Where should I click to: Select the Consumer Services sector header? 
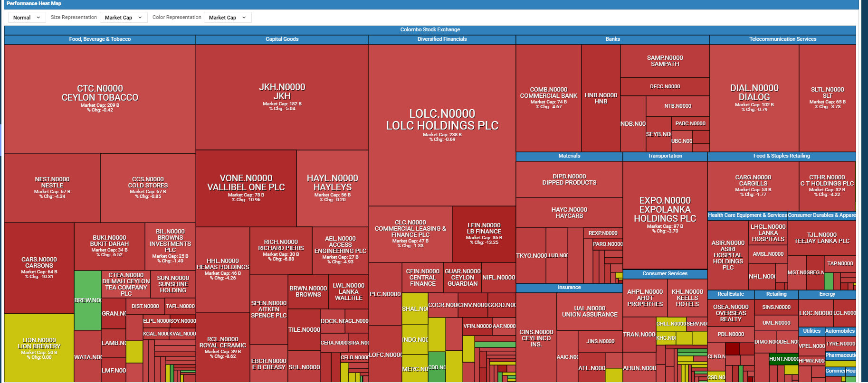pos(665,274)
